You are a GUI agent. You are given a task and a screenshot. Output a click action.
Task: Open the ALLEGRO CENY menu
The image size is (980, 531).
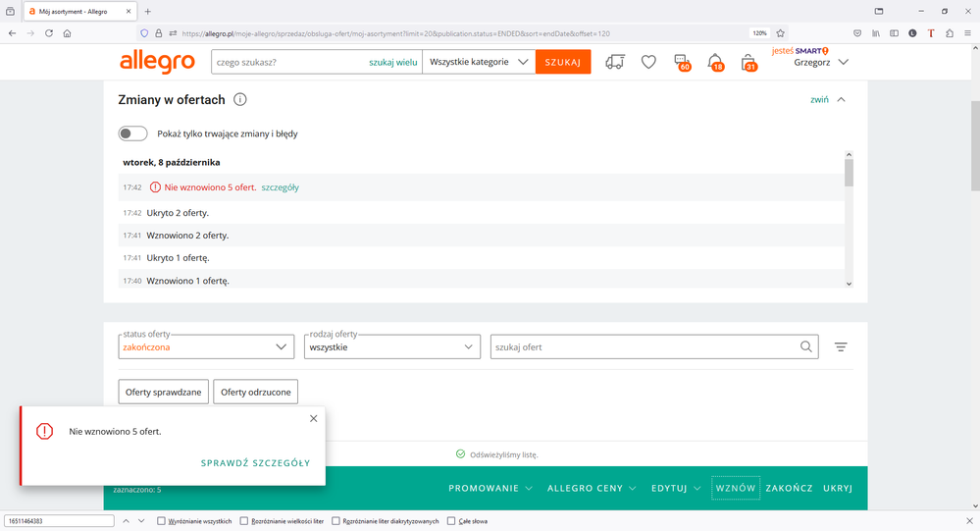[x=591, y=488]
